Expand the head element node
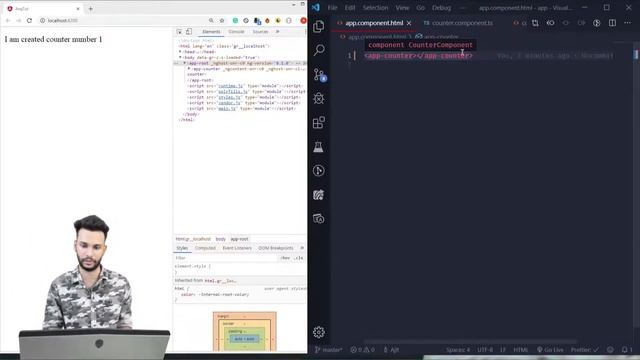This screenshot has width=640, height=360. pyautogui.click(x=180, y=52)
